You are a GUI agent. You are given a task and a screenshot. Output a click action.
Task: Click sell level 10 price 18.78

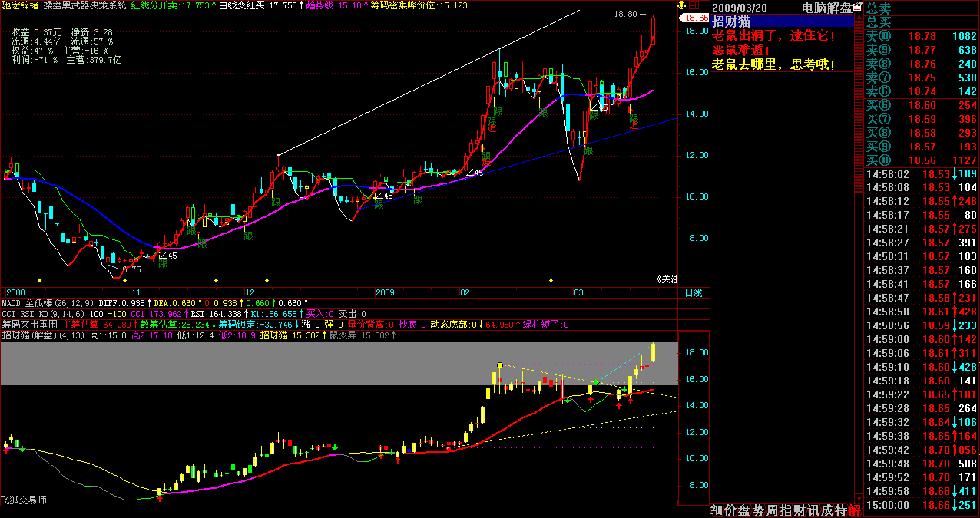coord(922,36)
